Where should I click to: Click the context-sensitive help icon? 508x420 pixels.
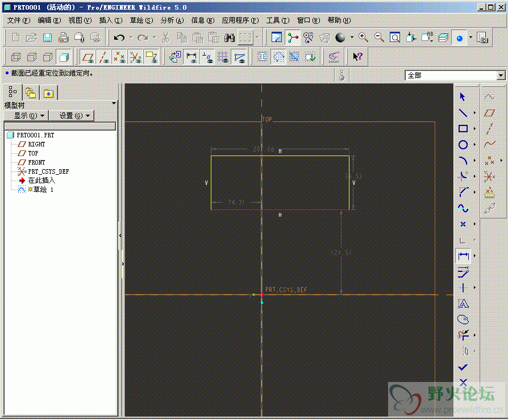pyautogui.click(x=357, y=57)
